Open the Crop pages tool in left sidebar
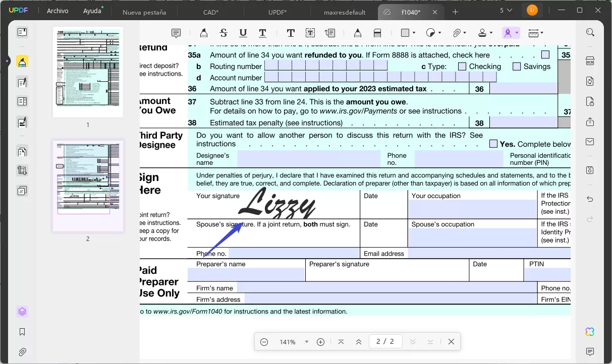The width and height of the screenshot is (612, 364). pos(22,170)
